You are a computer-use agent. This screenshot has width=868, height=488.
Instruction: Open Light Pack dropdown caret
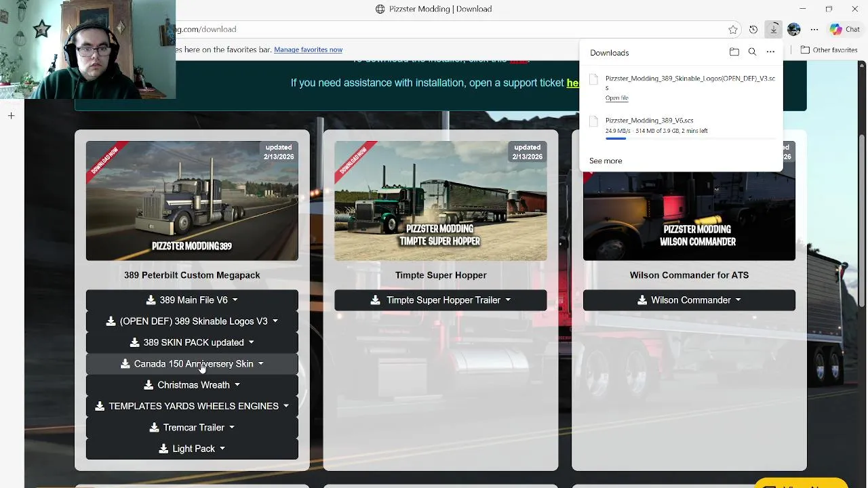click(x=222, y=449)
